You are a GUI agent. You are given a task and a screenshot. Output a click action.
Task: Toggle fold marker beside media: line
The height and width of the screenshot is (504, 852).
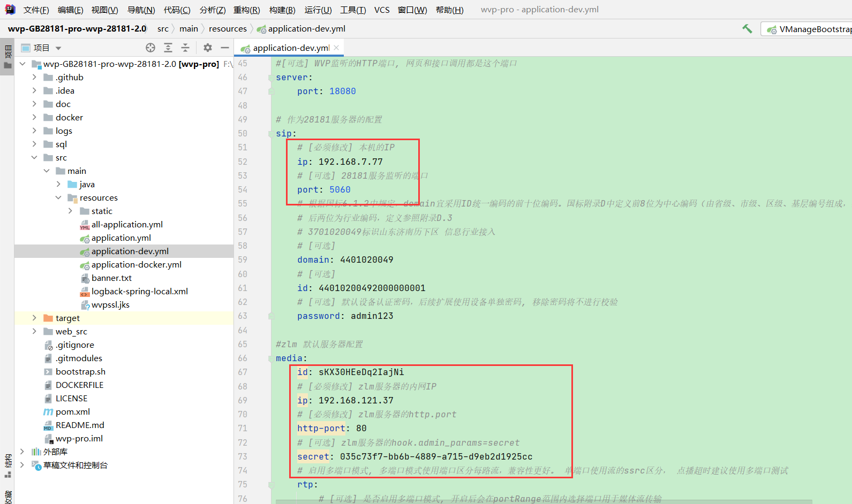[x=272, y=358]
